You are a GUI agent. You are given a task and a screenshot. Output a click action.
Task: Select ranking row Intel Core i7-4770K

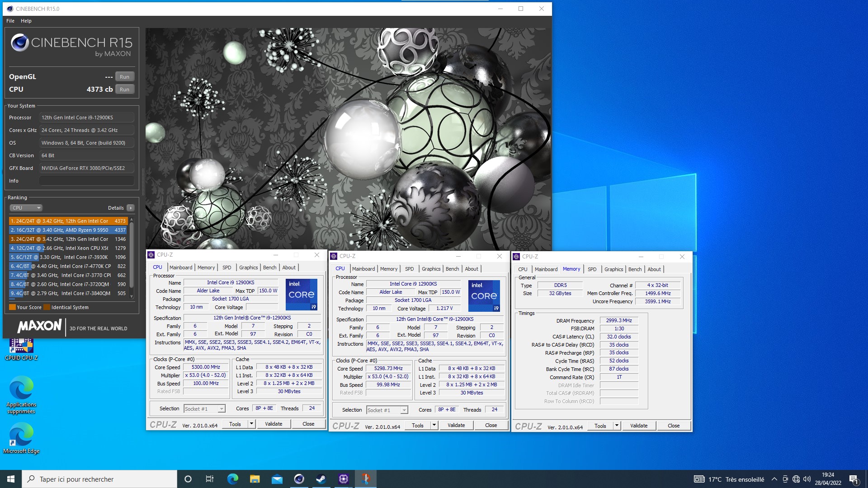pos(68,266)
